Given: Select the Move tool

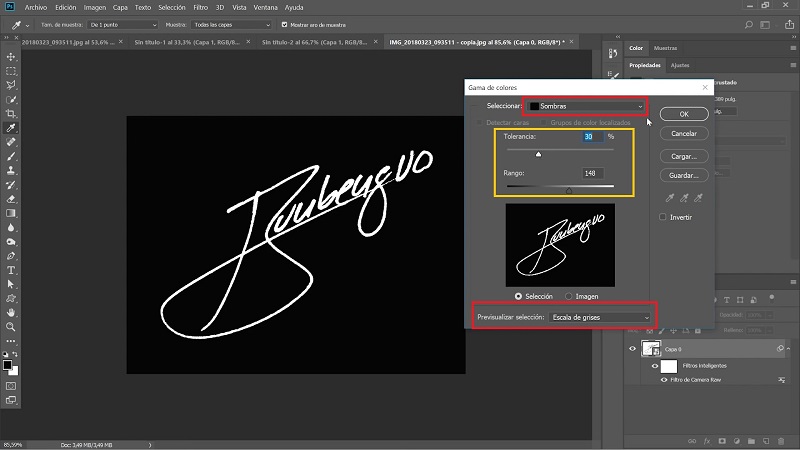Looking at the screenshot, I should pyautogui.click(x=11, y=57).
